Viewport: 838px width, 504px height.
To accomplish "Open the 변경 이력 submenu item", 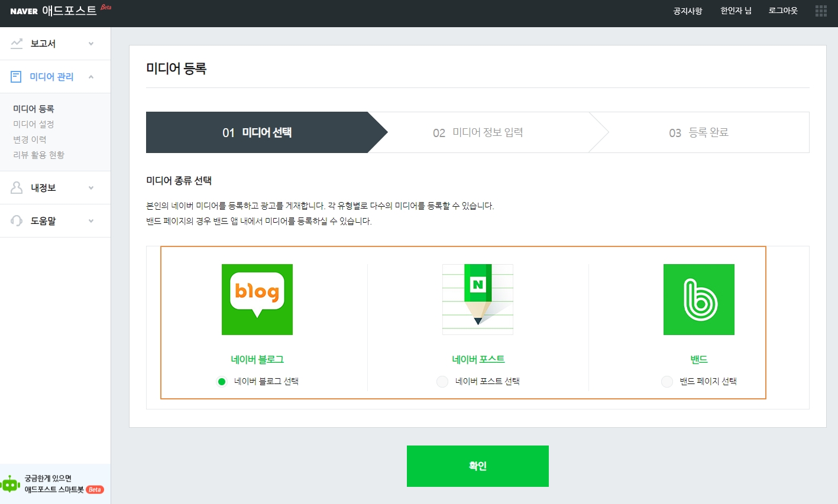I will [30, 139].
